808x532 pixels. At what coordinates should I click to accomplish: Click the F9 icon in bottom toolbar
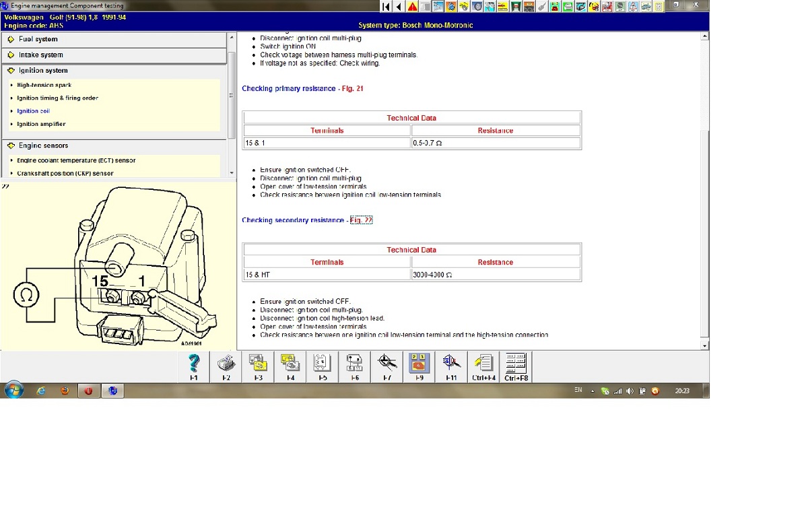[x=419, y=364]
